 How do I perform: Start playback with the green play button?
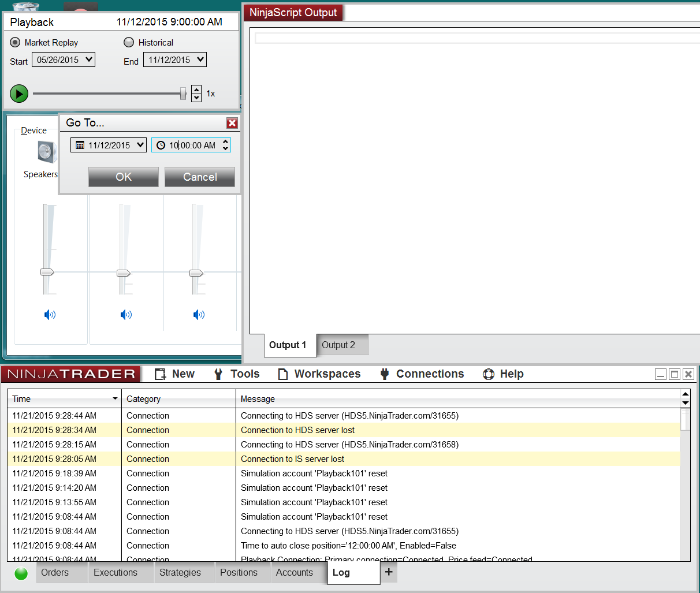point(19,93)
